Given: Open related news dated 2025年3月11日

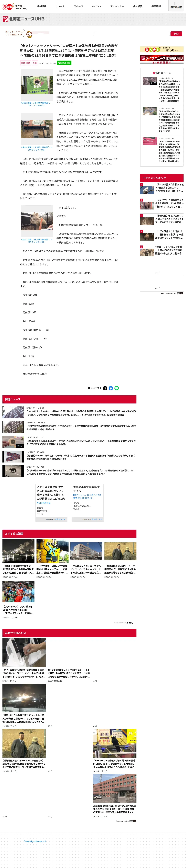Looking at the screenshot, I should (x=69, y=412).
